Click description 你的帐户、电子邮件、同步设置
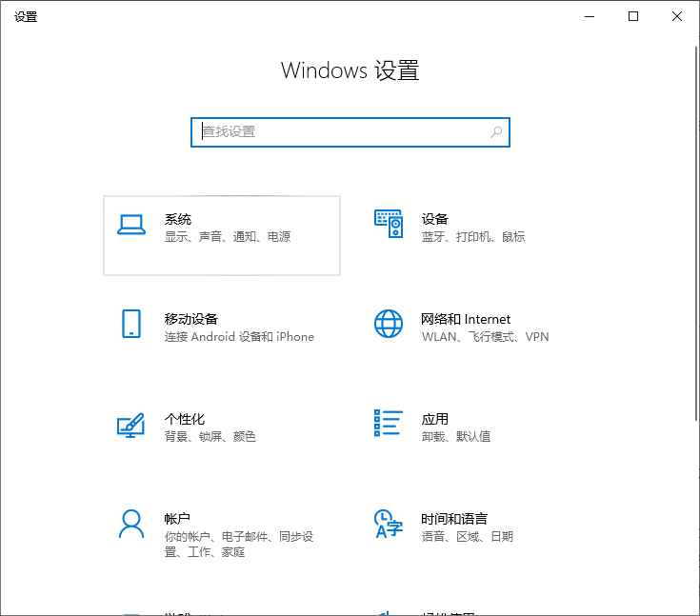Image resolution: width=700 pixels, height=616 pixels. tap(239, 545)
